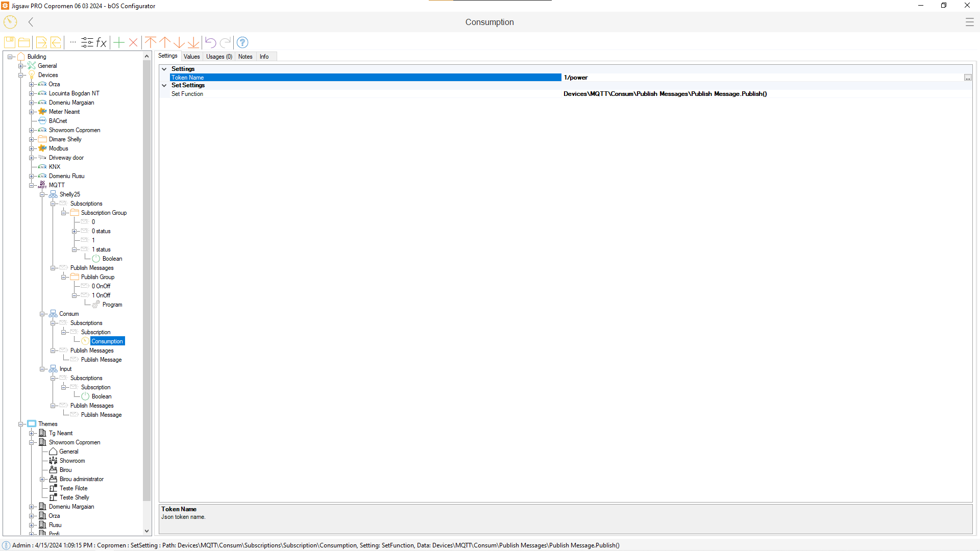Go back with the back arrow
This screenshot has width=980, height=551.
pos(31,22)
